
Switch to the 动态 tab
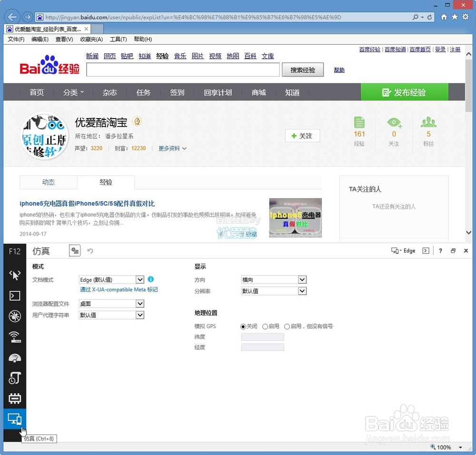point(48,182)
